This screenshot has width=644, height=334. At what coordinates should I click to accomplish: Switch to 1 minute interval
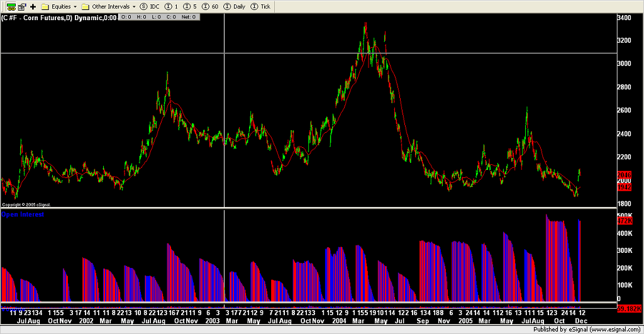point(171,6)
